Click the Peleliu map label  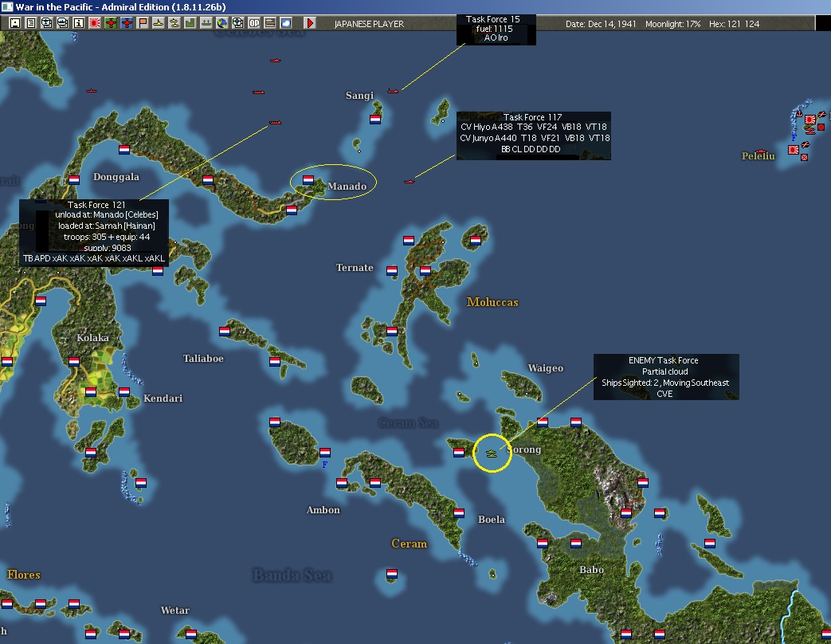758,156
